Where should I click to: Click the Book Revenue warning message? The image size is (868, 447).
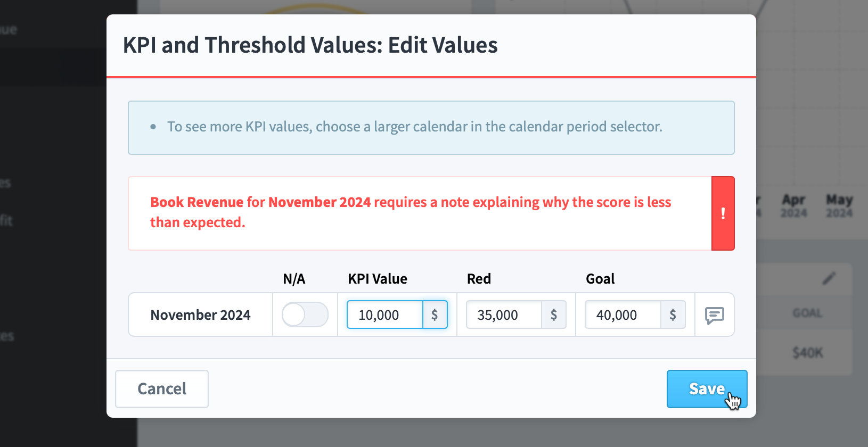(411, 212)
